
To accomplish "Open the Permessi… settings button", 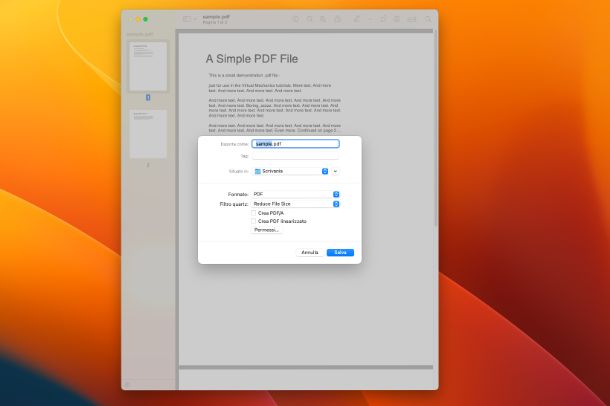I will 266,230.
